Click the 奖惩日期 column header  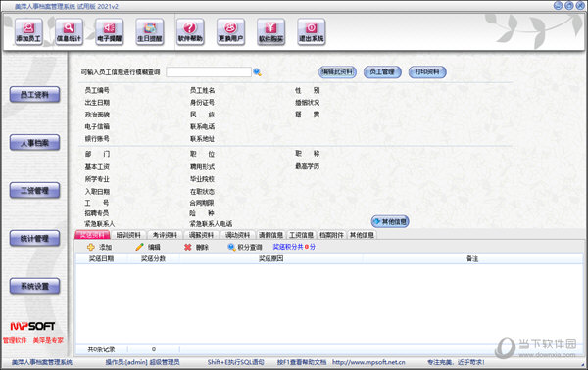coord(101,258)
